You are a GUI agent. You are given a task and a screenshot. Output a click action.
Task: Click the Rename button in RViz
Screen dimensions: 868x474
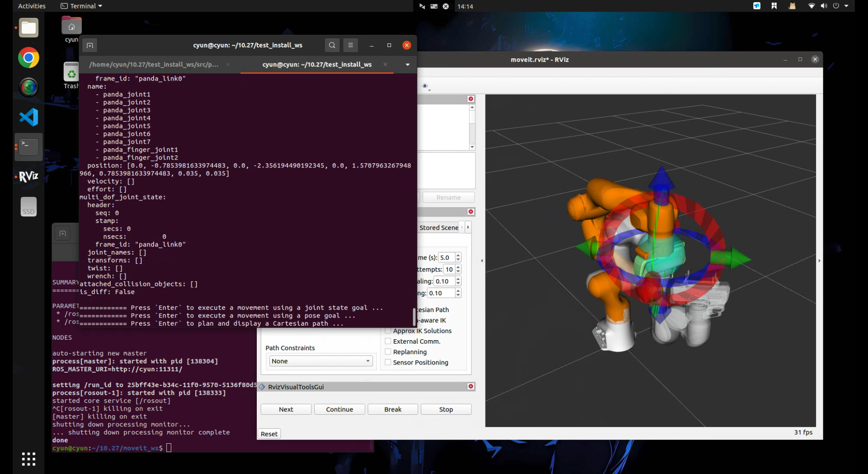pyautogui.click(x=448, y=198)
